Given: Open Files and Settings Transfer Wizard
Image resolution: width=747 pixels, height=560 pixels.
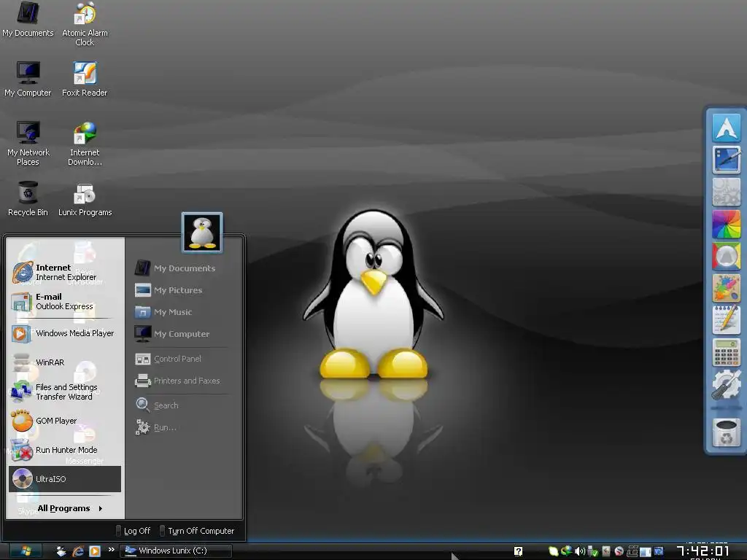Looking at the screenshot, I should pyautogui.click(x=65, y=392).
